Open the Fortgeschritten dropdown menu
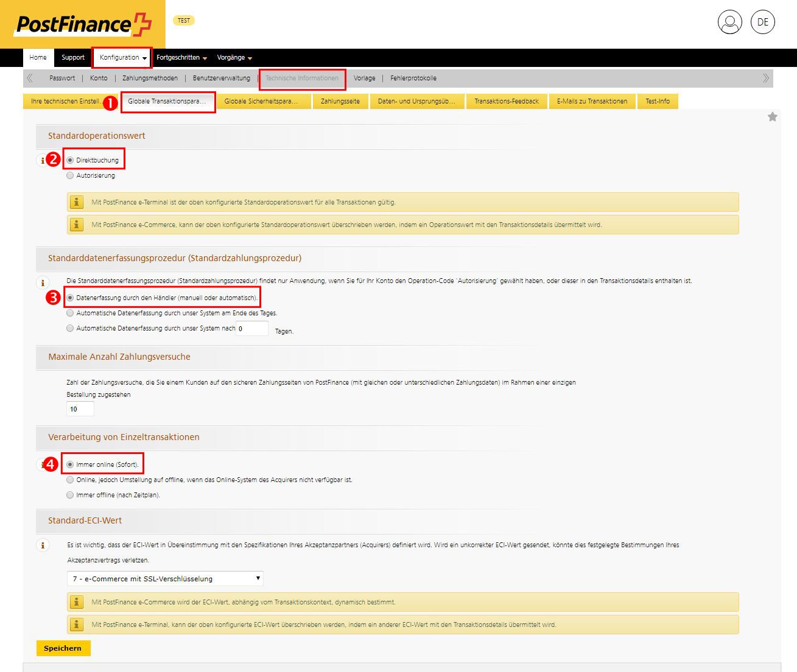This screenshot has height=672, width=797. [x=181, y=58]
